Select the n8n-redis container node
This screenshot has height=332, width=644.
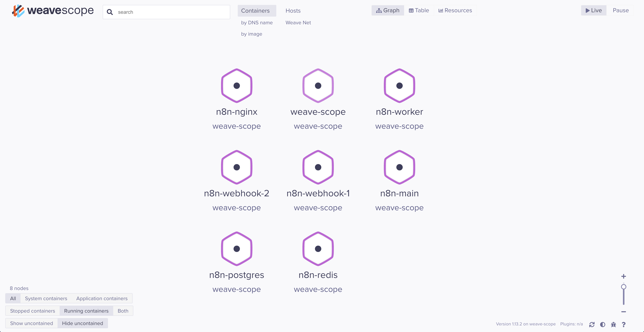click(x=318, y=249)
